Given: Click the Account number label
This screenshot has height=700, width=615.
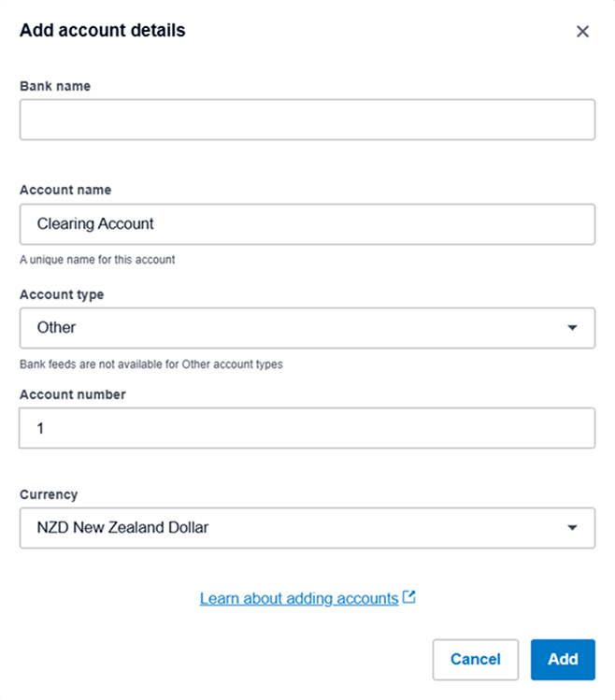Looking at the screenshot, I should coord(72,394).
